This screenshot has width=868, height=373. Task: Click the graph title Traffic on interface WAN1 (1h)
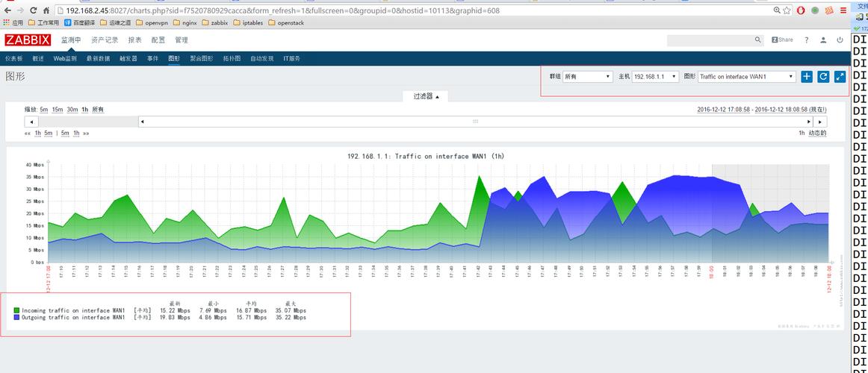point(426,157)
